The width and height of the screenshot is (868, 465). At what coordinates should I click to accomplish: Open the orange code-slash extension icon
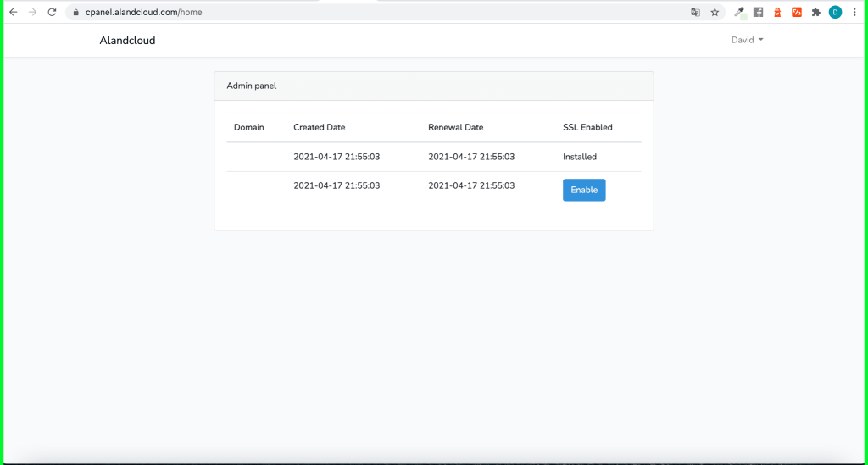tap(797, 12)
